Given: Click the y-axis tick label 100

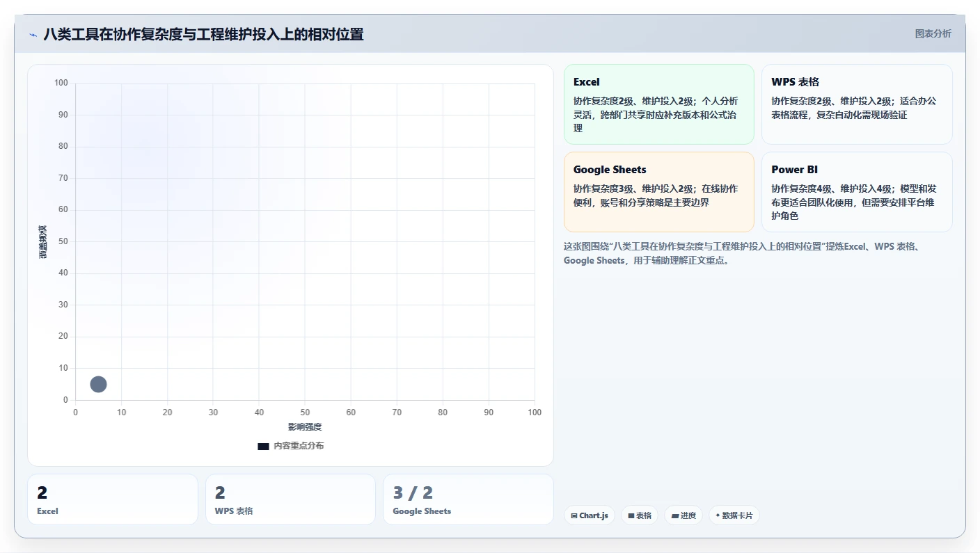Looking at the screenshot, I should [61, 83].
